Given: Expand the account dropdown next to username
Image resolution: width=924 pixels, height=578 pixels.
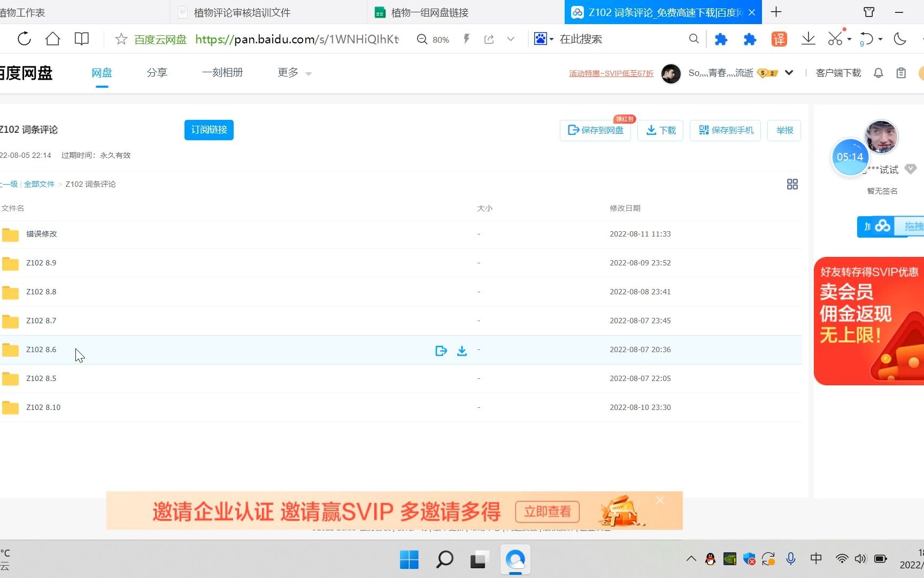Looking at the screenshot, I should coord(789,73).
